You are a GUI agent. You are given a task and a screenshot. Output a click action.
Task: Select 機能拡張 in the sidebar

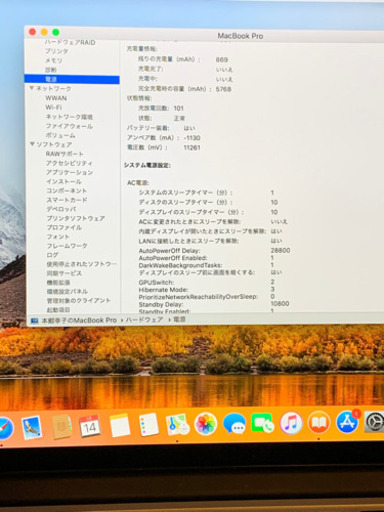(58, 282)
